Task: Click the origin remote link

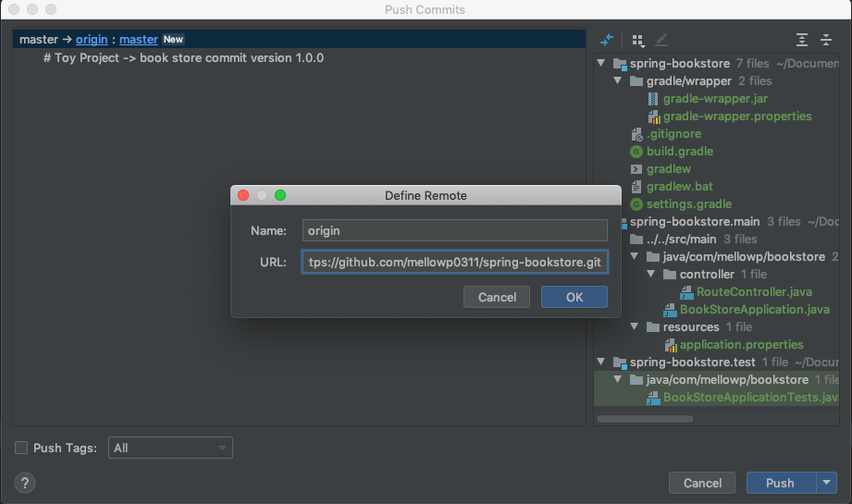Action: pyautogui.click(x=92, y=39)
